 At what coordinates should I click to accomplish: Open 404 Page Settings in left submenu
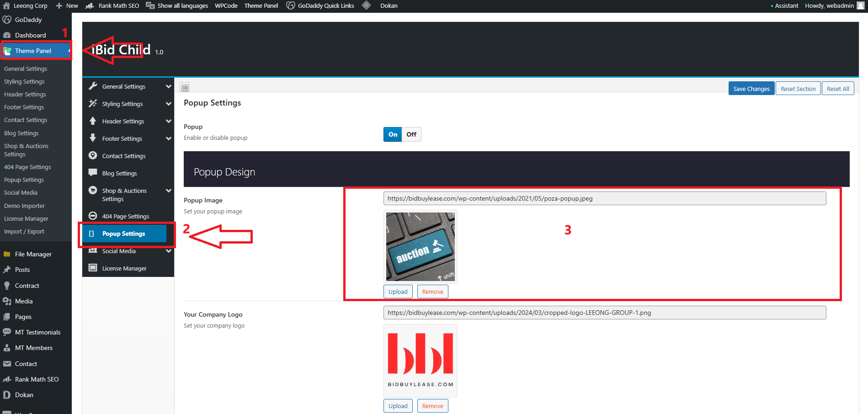[27, 167]
